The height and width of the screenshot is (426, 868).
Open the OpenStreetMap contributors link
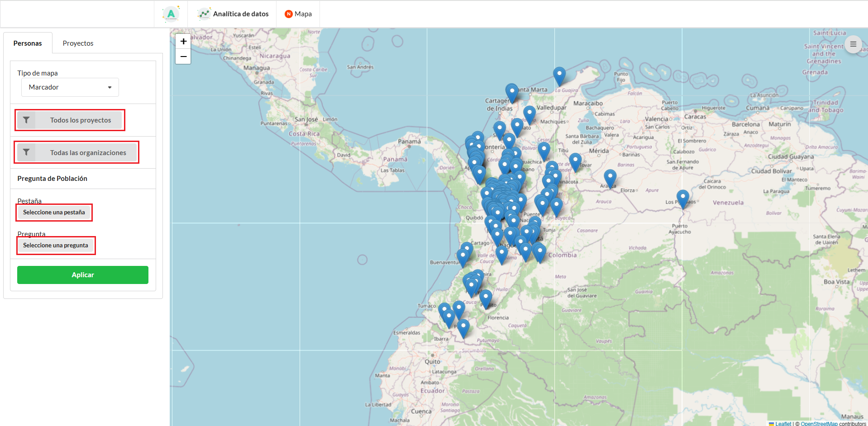coord(819,424)
